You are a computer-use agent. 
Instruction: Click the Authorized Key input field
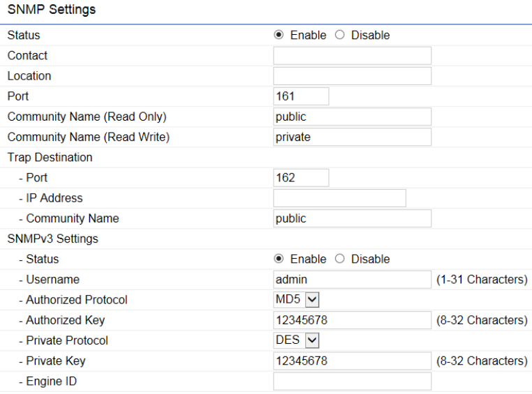(352, 320)
